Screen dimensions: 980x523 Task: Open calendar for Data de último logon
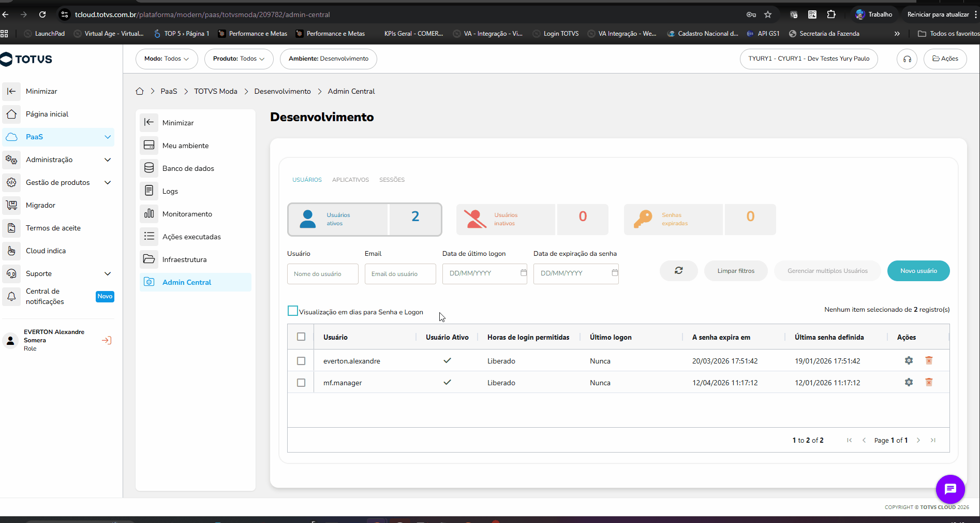coord(524,273)
